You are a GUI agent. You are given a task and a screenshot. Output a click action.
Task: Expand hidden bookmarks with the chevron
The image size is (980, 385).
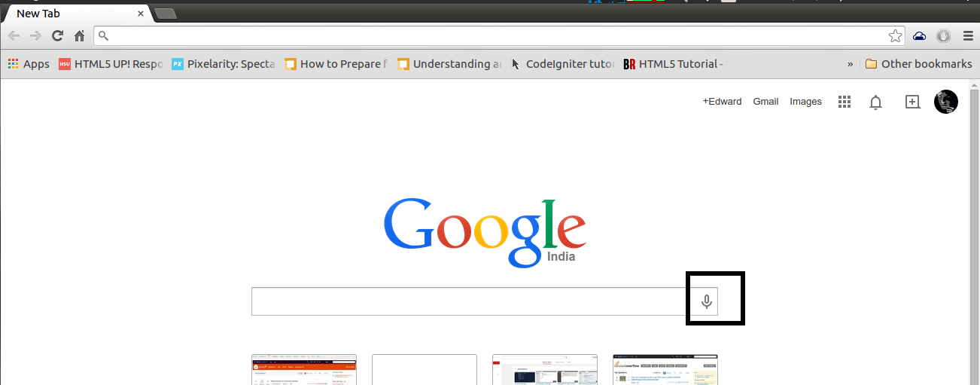(x=850, y=64)
